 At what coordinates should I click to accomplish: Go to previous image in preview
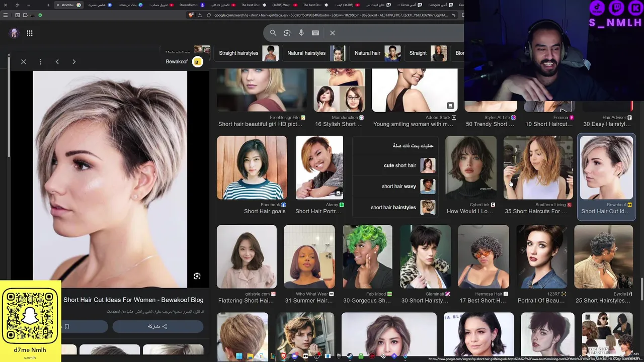[x=57, y=61]
